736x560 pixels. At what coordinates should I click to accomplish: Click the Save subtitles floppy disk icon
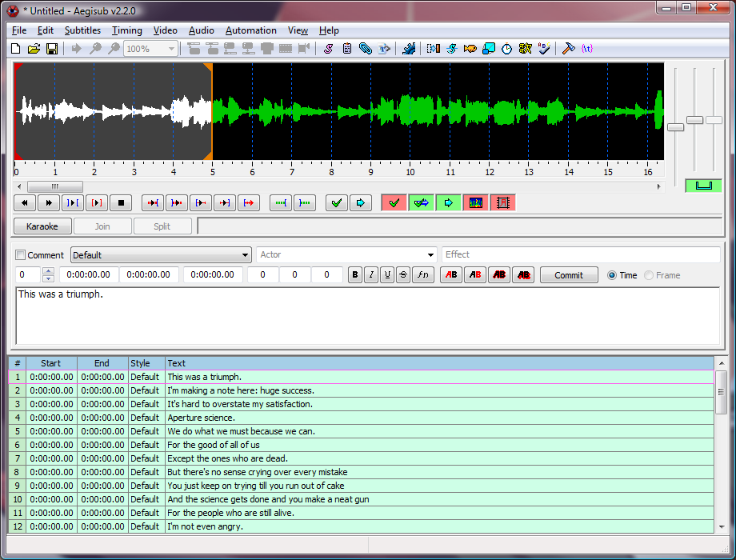pos(51,49)
